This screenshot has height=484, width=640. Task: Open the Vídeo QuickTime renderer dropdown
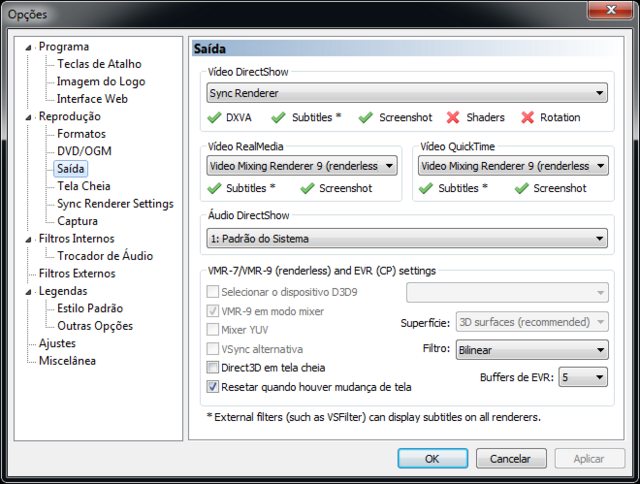tap(513, 166)
